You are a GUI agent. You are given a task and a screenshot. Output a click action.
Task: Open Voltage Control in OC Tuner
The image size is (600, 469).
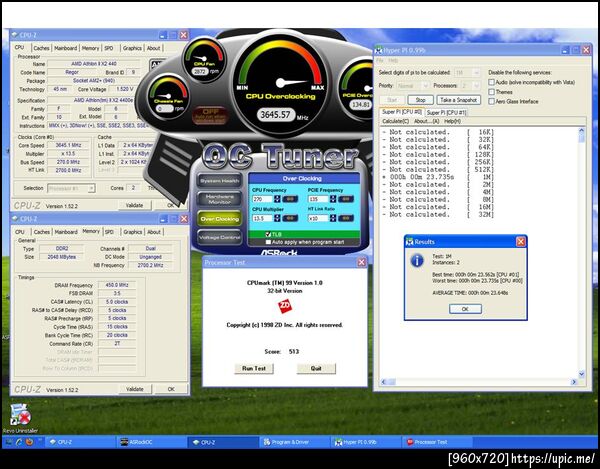(219, 238)
